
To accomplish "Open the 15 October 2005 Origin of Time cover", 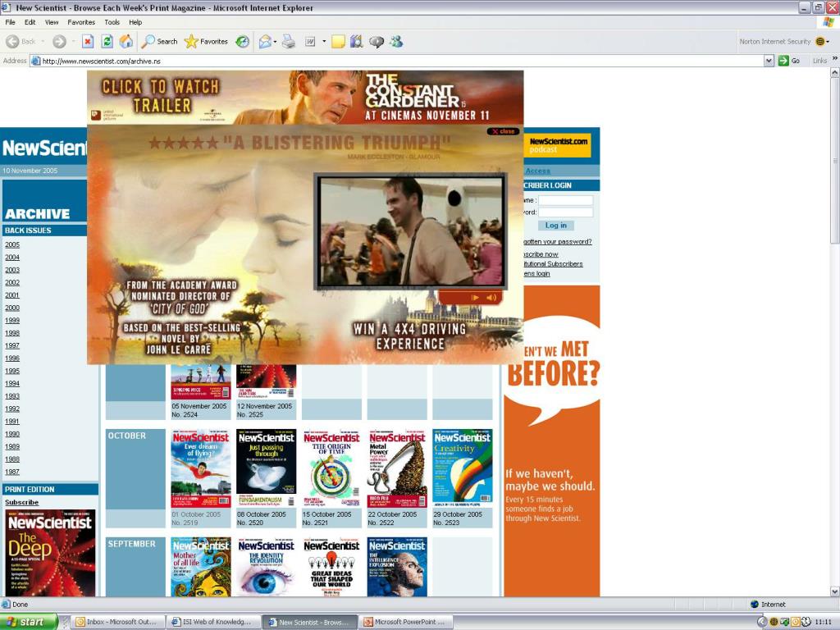I will point(331,468).
